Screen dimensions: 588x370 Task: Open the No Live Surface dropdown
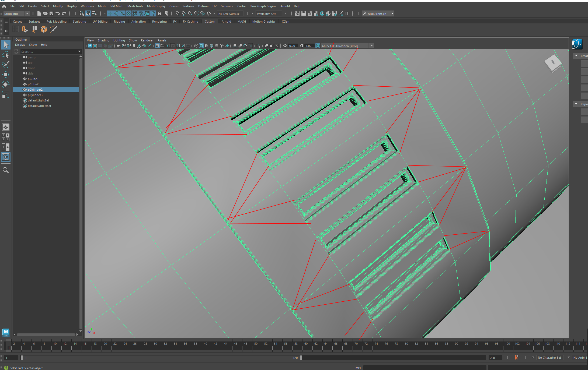click(x=230, y=13)
